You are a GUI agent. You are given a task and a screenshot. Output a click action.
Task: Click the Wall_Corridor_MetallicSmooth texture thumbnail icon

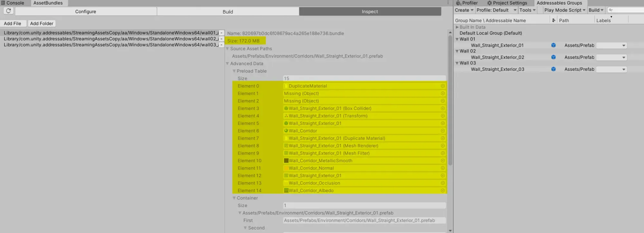click(x=286, y=161)
